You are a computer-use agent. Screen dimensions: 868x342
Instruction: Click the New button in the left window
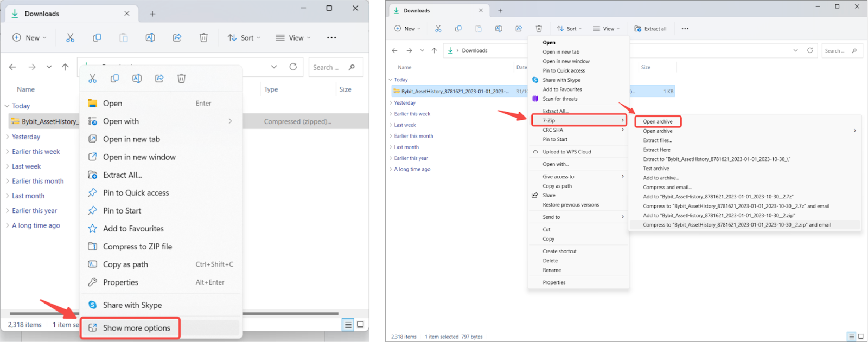tap(29, 38)
